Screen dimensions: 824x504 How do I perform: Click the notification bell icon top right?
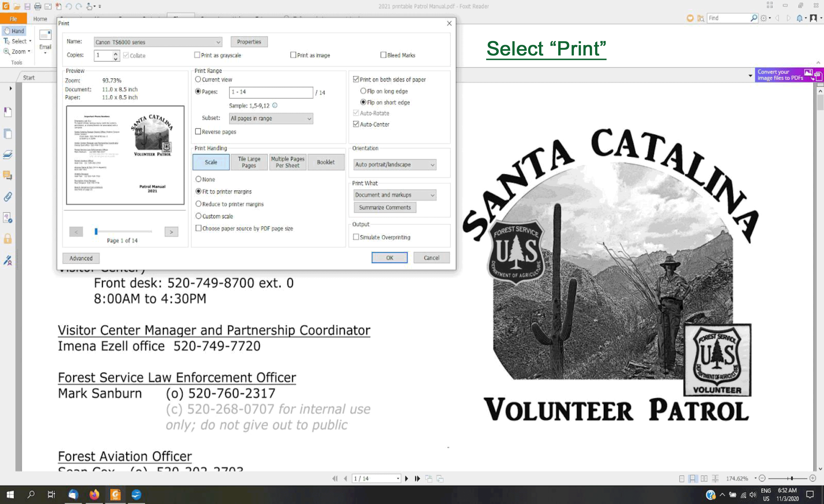click(799, 18)
